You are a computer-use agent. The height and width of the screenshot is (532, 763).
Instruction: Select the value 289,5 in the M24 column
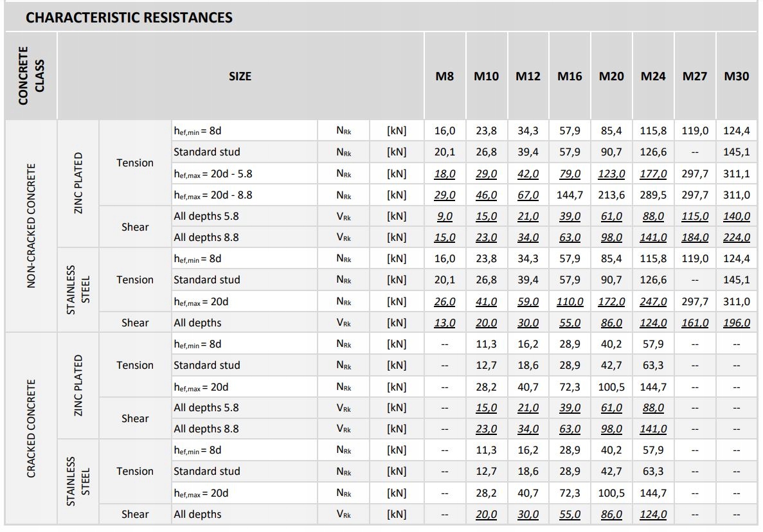point(653,195)
